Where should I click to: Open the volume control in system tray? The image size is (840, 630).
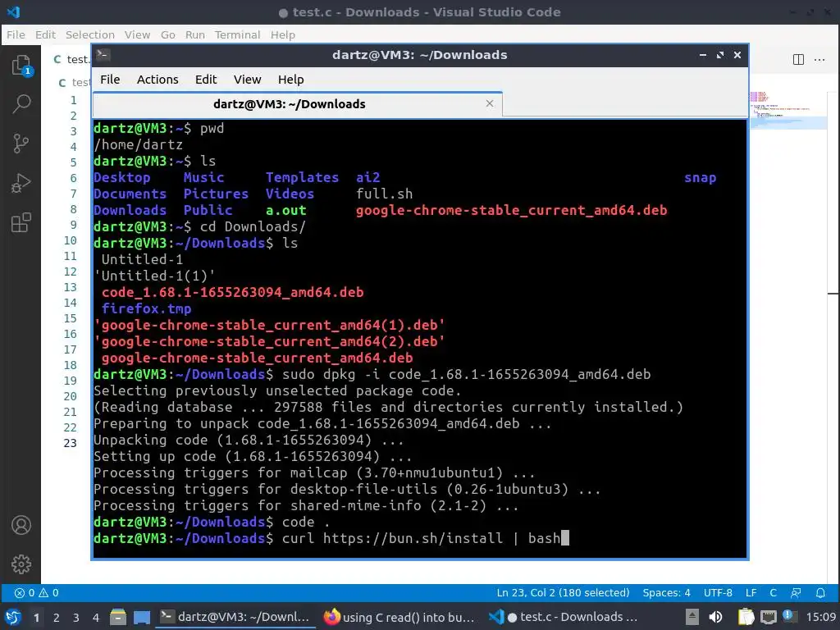coord(715,618)
